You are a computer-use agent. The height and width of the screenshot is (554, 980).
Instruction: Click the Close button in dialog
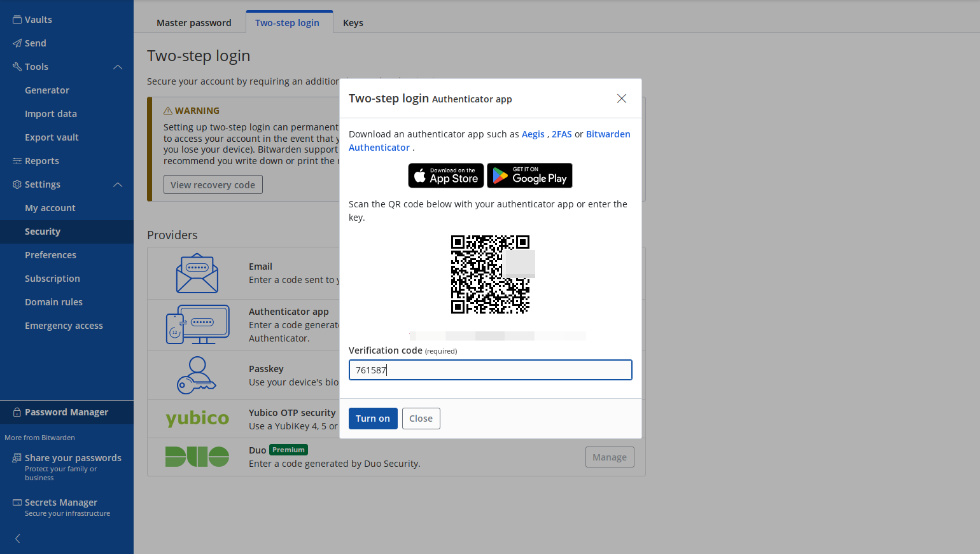421,419
